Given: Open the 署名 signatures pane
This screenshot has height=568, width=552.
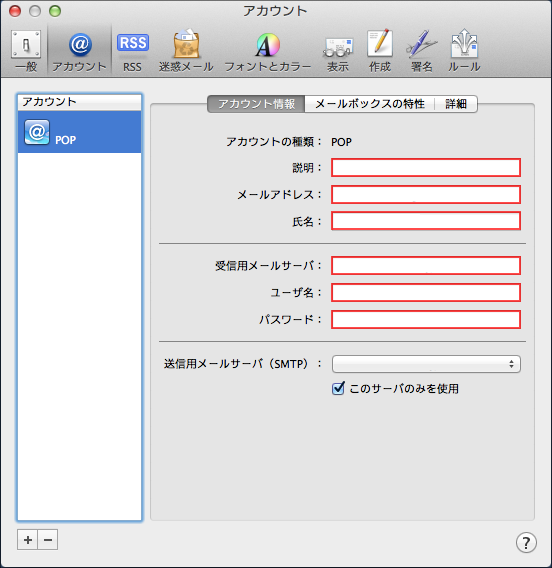Looking at the screenshot, I should pos(422,51).
